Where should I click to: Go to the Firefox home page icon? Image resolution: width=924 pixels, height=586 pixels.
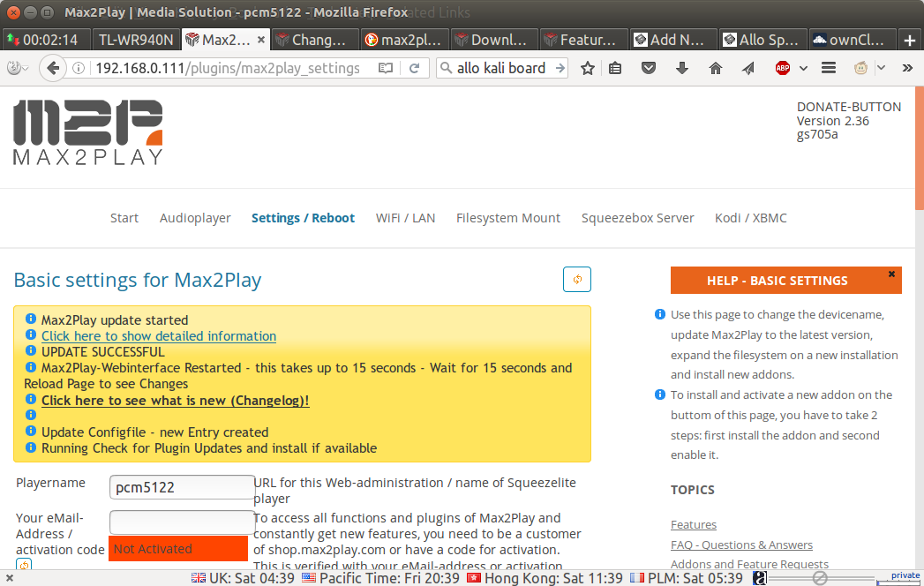716,68
